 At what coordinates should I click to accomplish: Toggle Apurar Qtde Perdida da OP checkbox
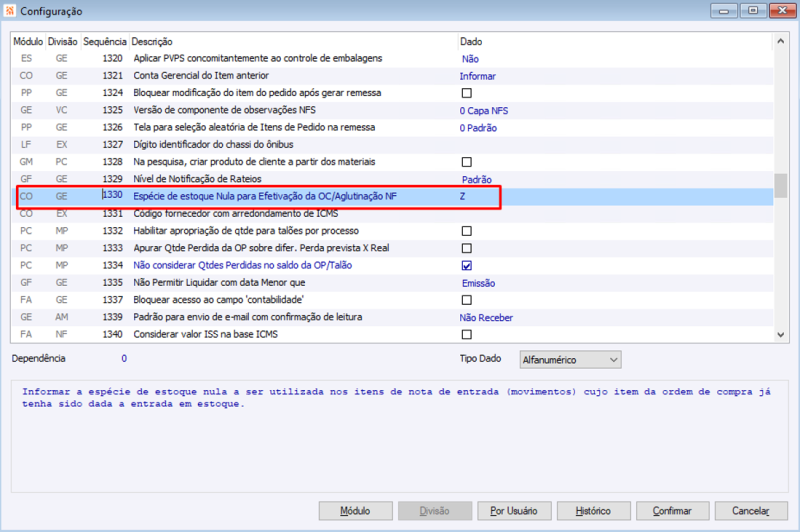point(466,248)
